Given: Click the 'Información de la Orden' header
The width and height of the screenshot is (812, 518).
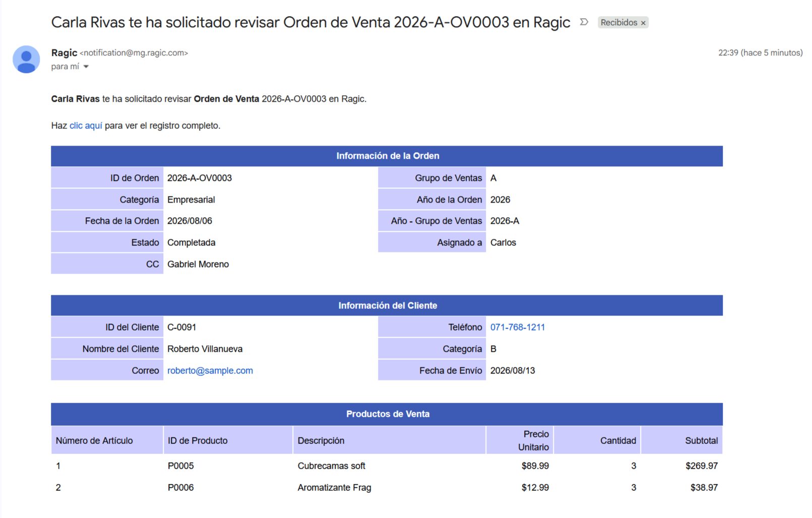Looking at the screenshot, I should tap(387, 156).
